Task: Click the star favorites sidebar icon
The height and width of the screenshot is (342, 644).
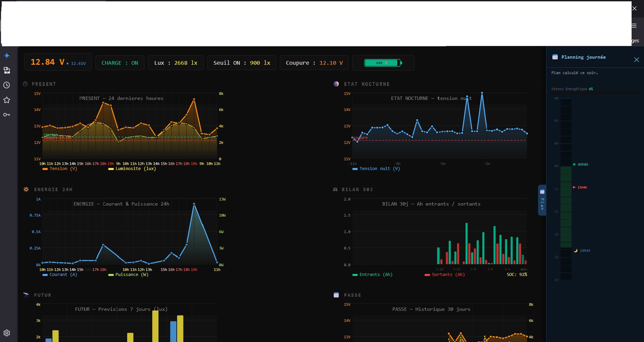Action: pos(7,100)
